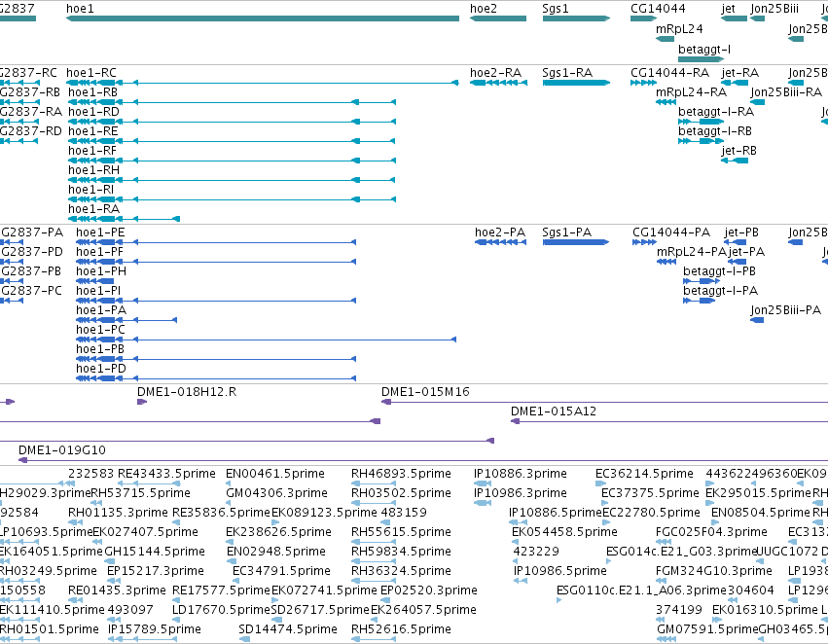Select the hoe1-PC label
This screenshot has height=644, width=828.
point(101,331)
